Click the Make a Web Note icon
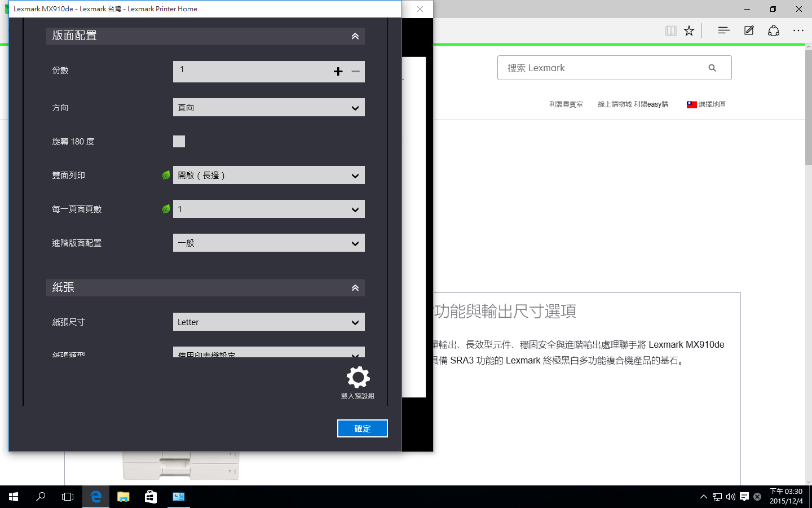The height and width of the screenshot is (508, 812). 749,30
